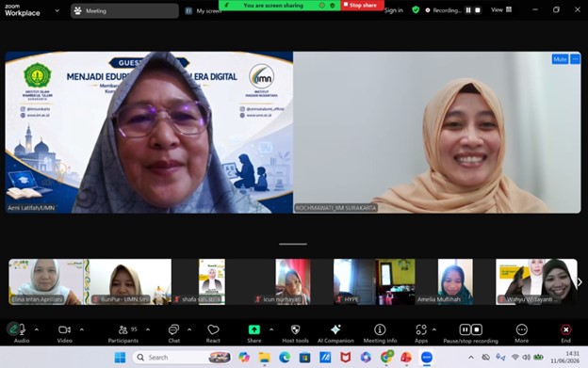
Task: Expand the Chat options arrow
Action: click(x=189, y=329)
